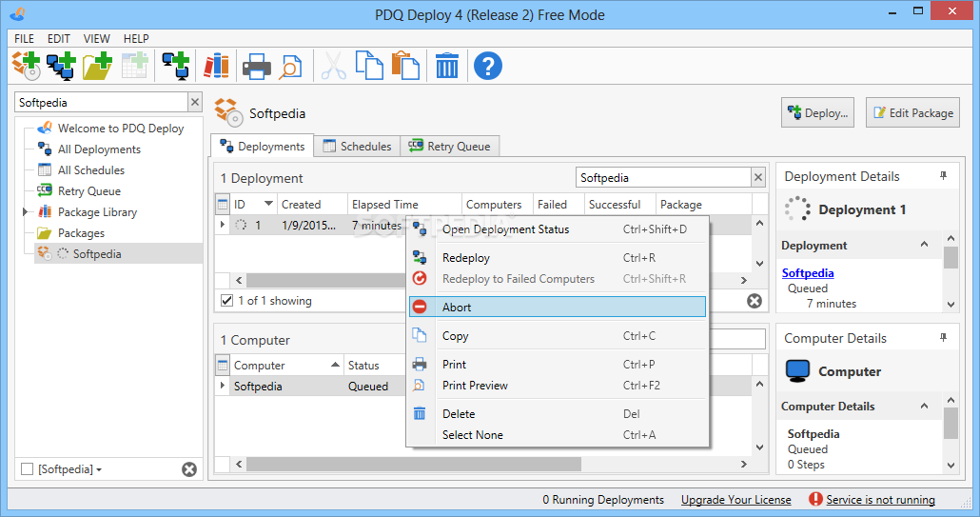Select the Deployments tab

point(263,147)
